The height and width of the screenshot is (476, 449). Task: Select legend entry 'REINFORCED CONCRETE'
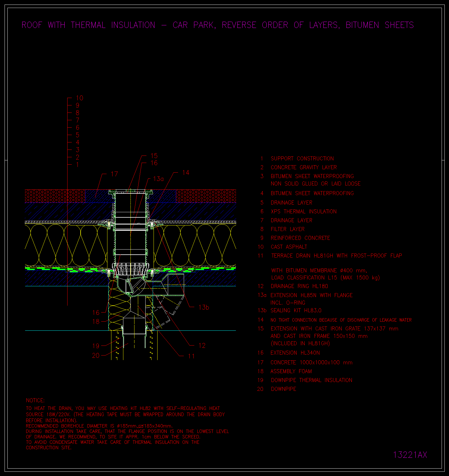(x=301, y=238)
